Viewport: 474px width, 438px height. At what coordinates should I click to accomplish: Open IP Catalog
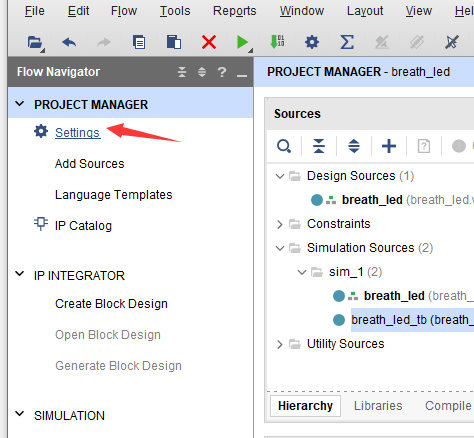pos(83,226)
